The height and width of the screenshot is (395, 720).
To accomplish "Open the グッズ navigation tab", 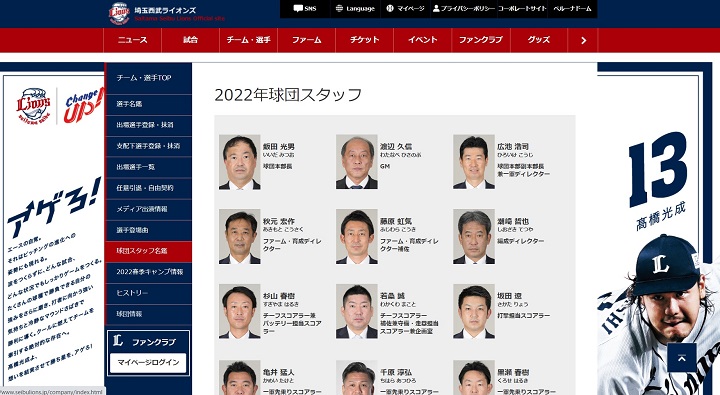I will point(539,40).
